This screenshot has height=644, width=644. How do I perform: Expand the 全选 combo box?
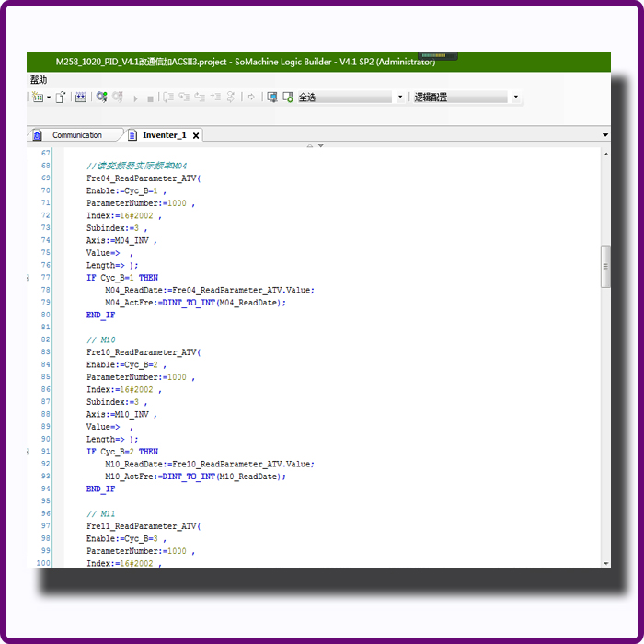(400, 98)
